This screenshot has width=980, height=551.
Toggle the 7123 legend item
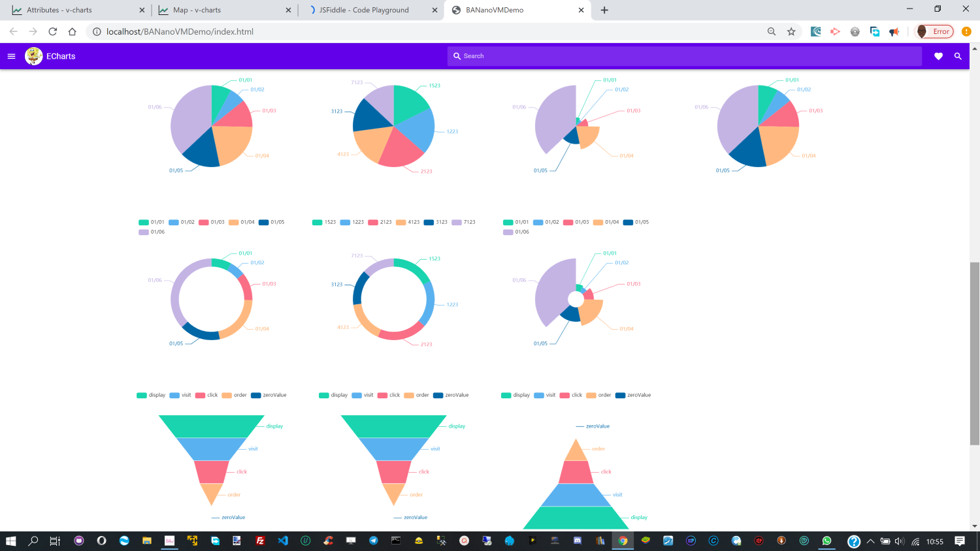pyautogui.click(x=464, y=223)
